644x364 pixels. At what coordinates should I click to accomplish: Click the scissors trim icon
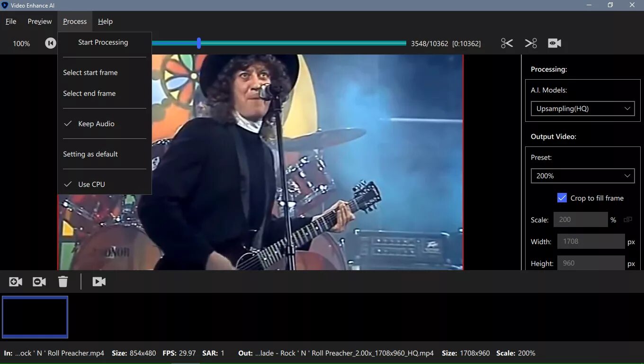(507, 43)
